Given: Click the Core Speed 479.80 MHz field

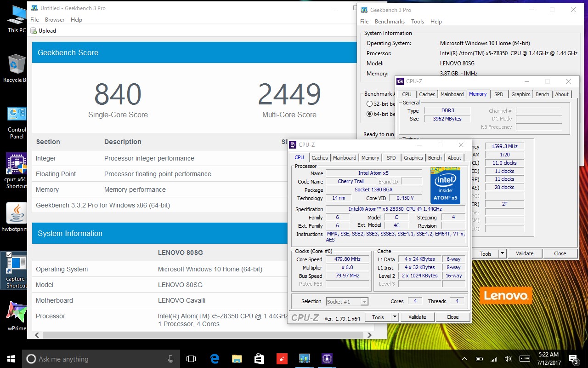Looking at the screenshot, I should (347, 259).
